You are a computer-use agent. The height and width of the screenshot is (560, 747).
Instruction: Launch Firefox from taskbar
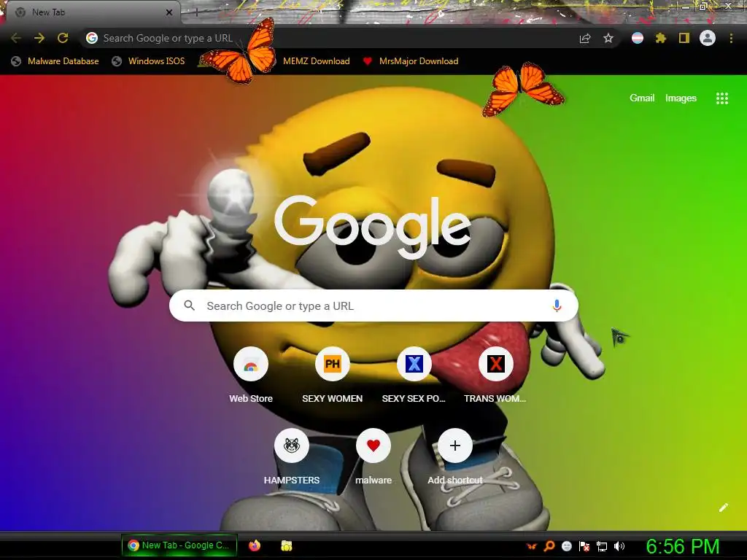pyautogui.click(x=255, y=545)
